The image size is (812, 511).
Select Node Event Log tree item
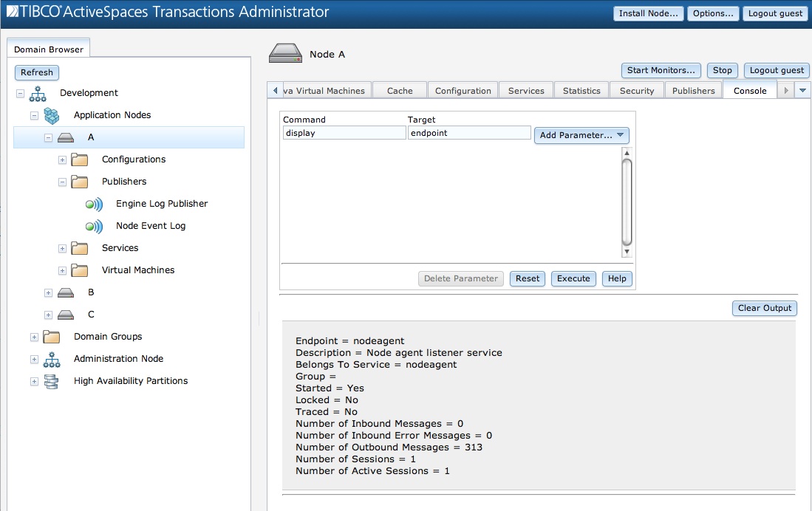pyautogui.click(x=151, y=226)
